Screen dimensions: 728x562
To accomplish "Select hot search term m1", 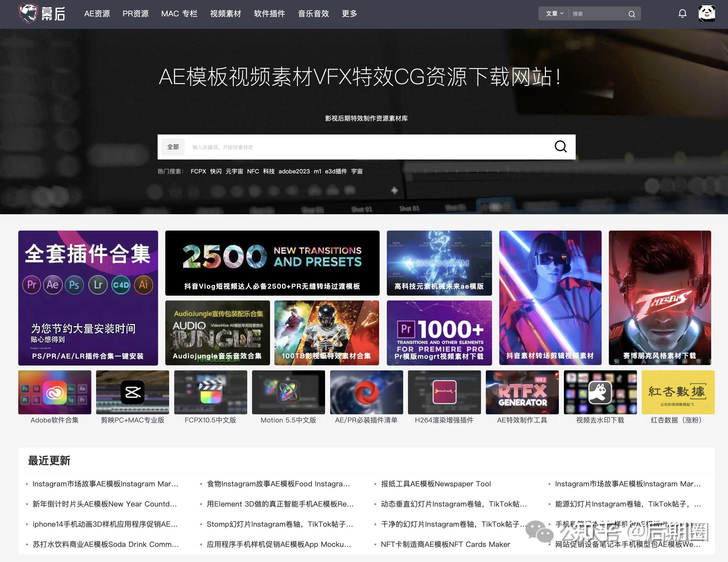I will [x=317, y=171].
